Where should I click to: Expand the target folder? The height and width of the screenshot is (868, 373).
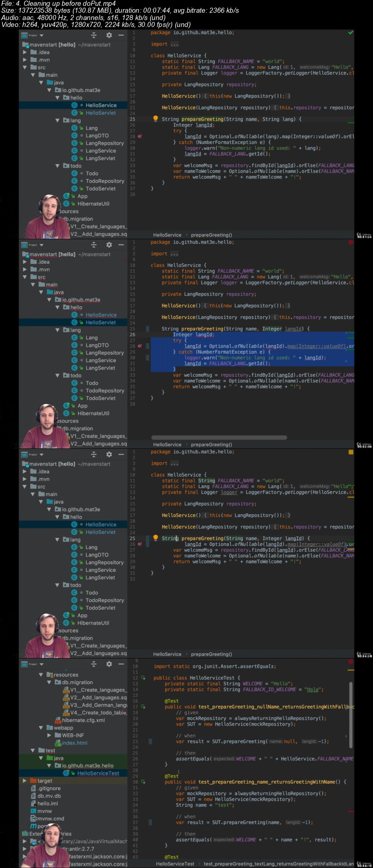(x=25, y=781)
